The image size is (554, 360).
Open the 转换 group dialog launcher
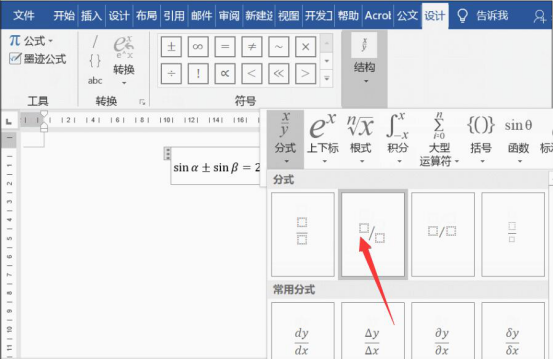click(142, 102)
